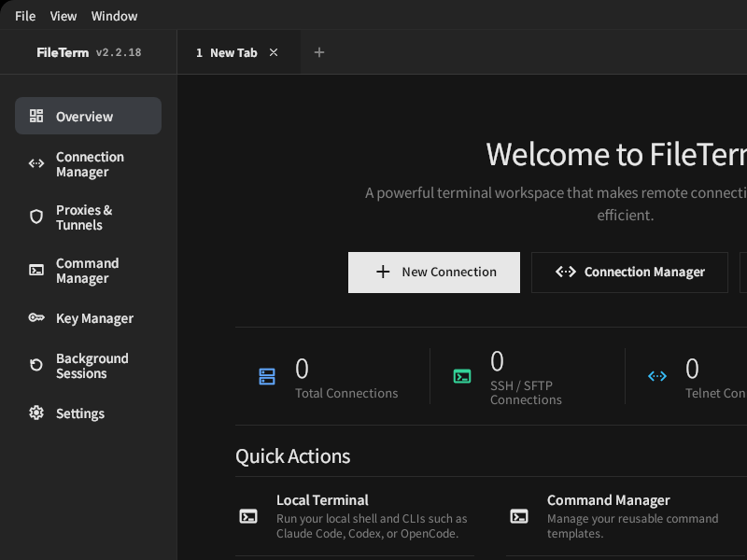This screenshot has height=560, width=747.
Task: Click the Quick Actions heading
Action: (293, 456)
